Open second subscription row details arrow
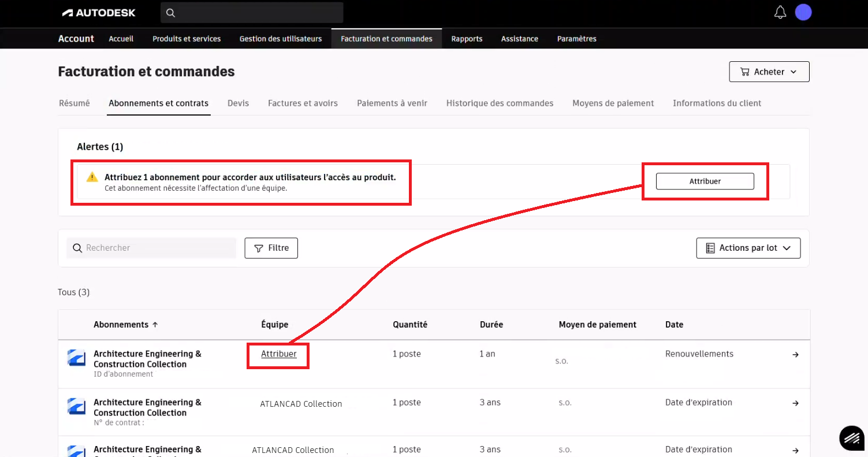Image resolution: width=868 pixels, height=457 pixels. coord(795,403)
